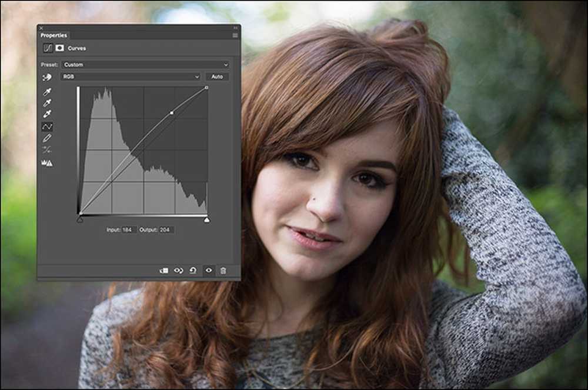Pick the black point eyedropper

(x=47, y=92)
